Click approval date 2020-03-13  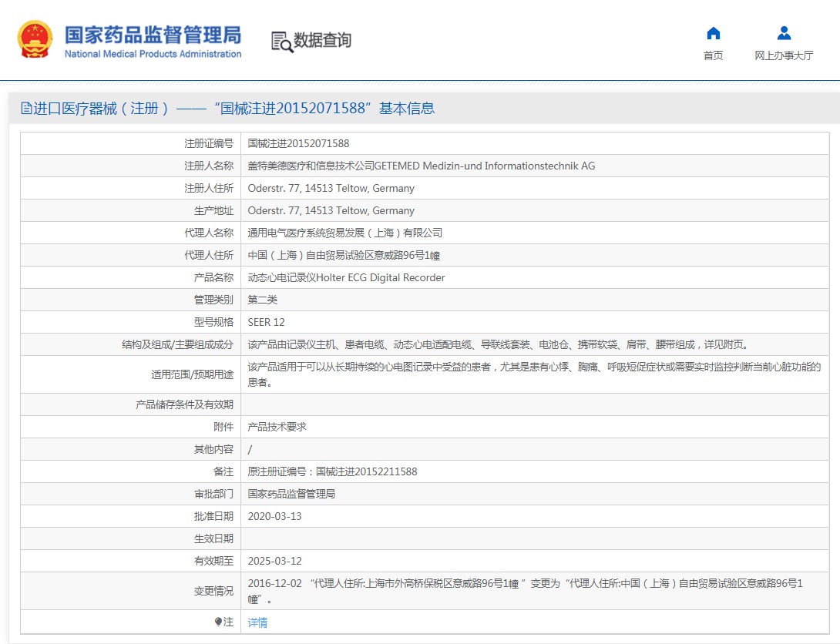[275, 517]
